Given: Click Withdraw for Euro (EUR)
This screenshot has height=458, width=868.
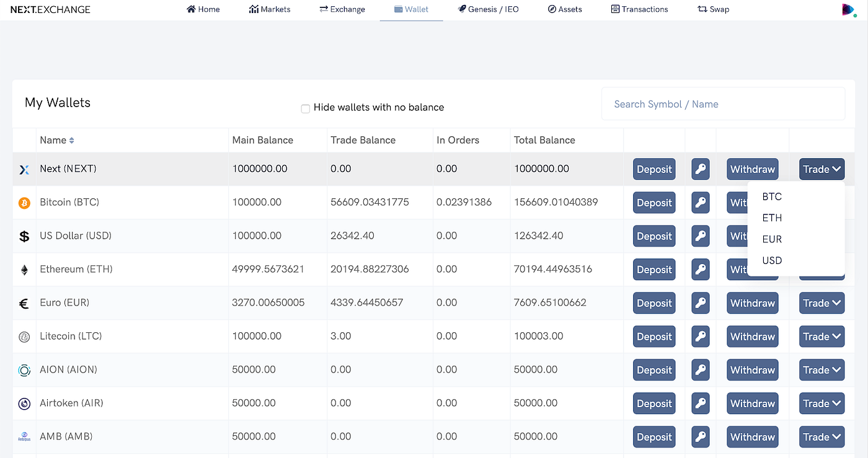Looking at the screenshot, I should [x=753, y=303].
